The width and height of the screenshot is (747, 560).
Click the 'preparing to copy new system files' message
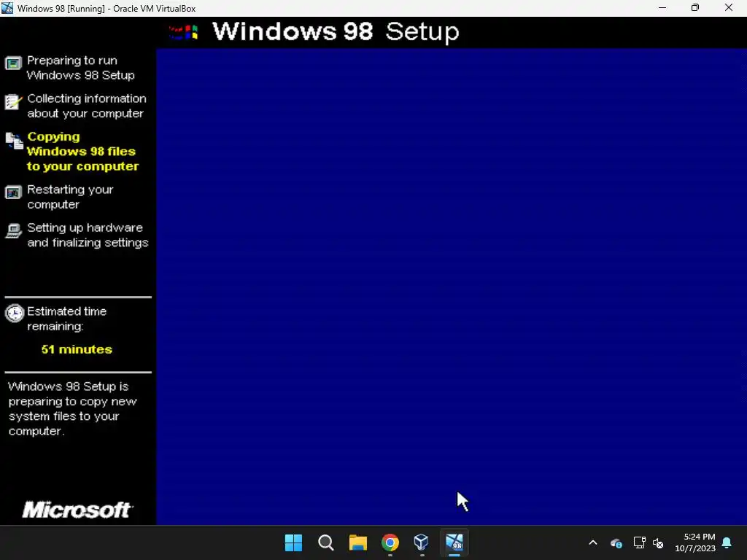click(72, 408)
